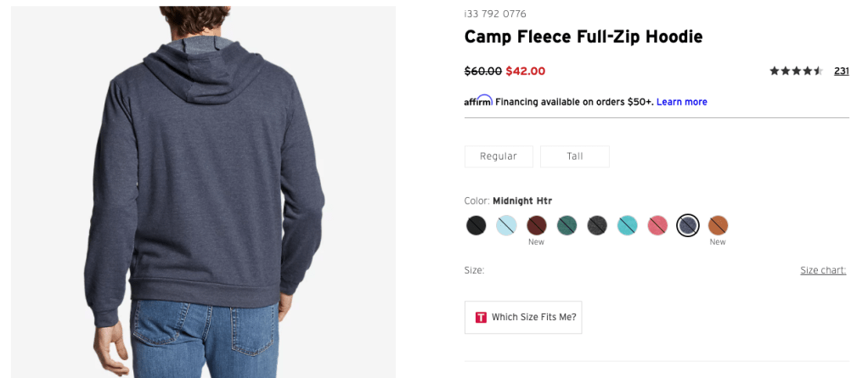Click the Affirm logo
The height and width of the screenshot is (378, 868).
478,101
